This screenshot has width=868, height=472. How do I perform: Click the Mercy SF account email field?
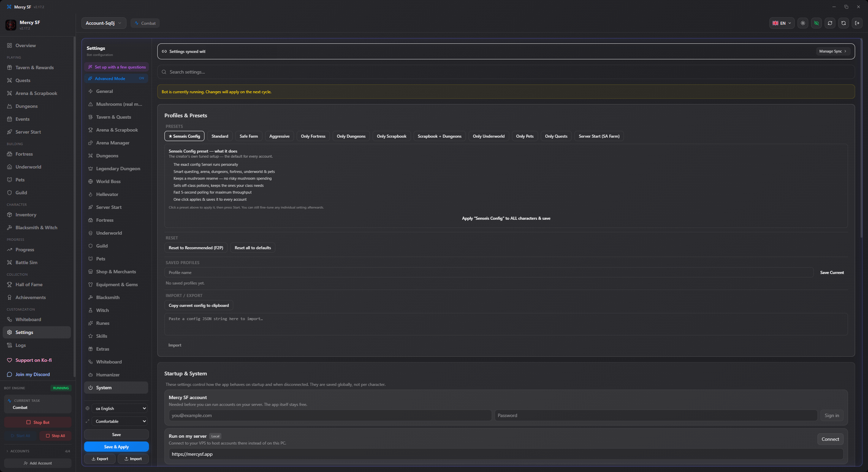[x=330, y=416]
